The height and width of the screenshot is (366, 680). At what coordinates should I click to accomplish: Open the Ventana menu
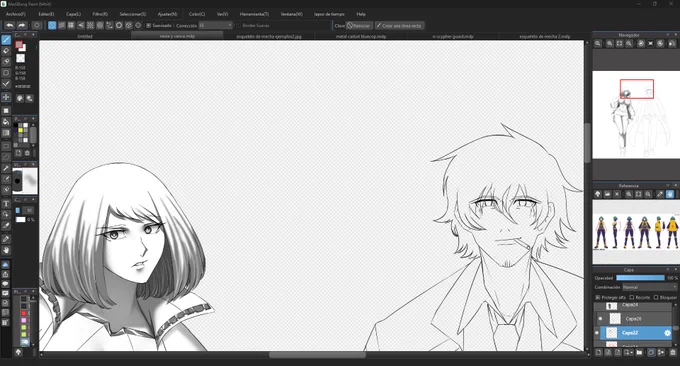click(291, 14)
